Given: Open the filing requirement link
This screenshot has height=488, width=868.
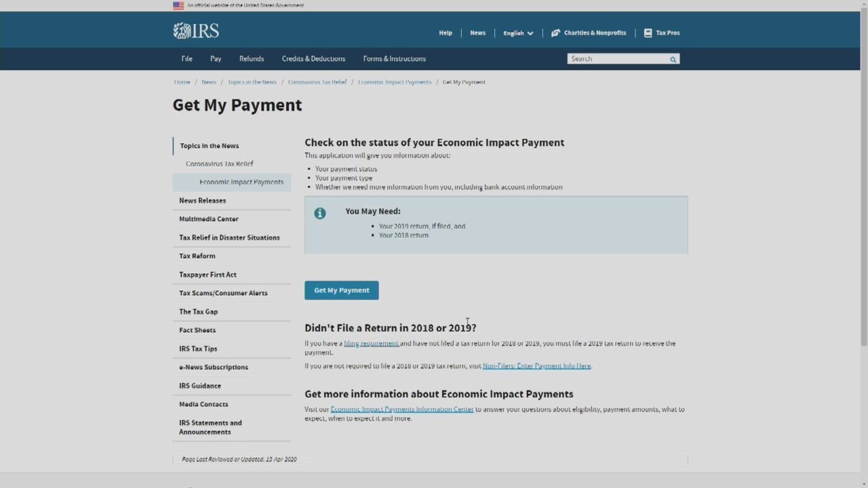Looking at the screenshot, I should pyautogui.click(x=371, y=344).
